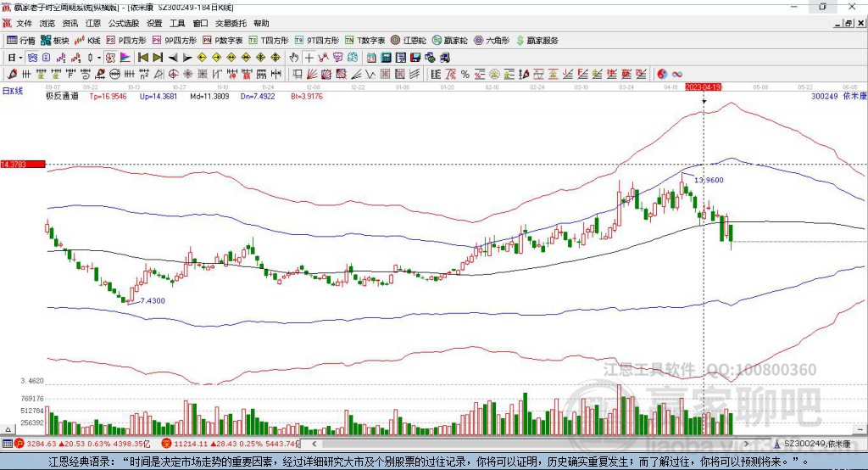Move chart left with black arrow

(173, 58)
